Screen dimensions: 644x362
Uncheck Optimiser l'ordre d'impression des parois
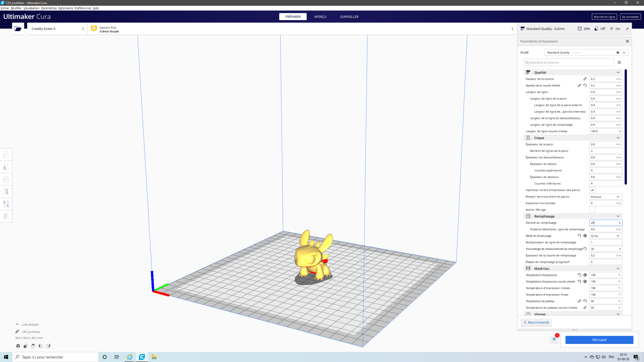pyautogui.click(x=592, y=190)
